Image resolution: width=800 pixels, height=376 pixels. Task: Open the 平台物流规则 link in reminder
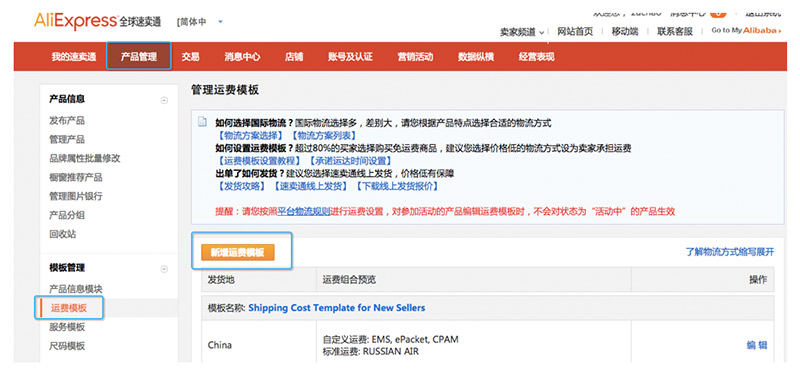pyautogui.click(x=304, y=211)
